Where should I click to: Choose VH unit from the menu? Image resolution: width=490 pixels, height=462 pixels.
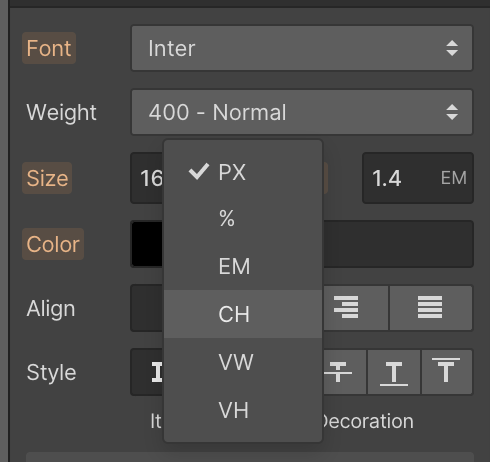(243, 410)
